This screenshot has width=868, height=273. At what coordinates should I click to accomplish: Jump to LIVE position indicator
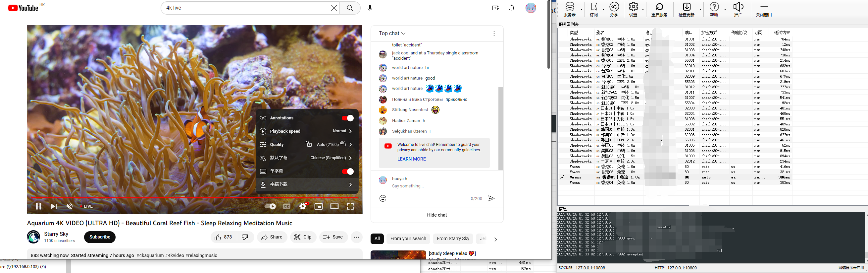[86, 206]
